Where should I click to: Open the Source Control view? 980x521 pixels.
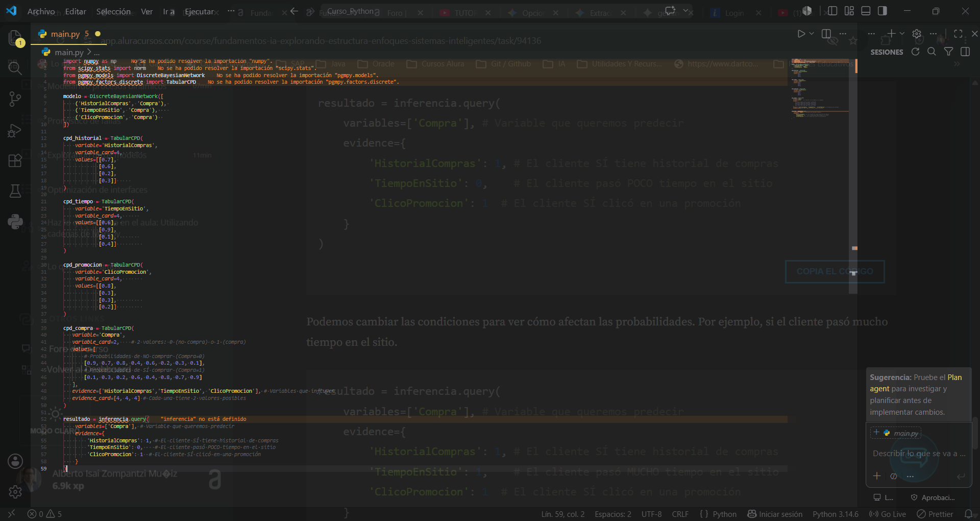point(15,99)
